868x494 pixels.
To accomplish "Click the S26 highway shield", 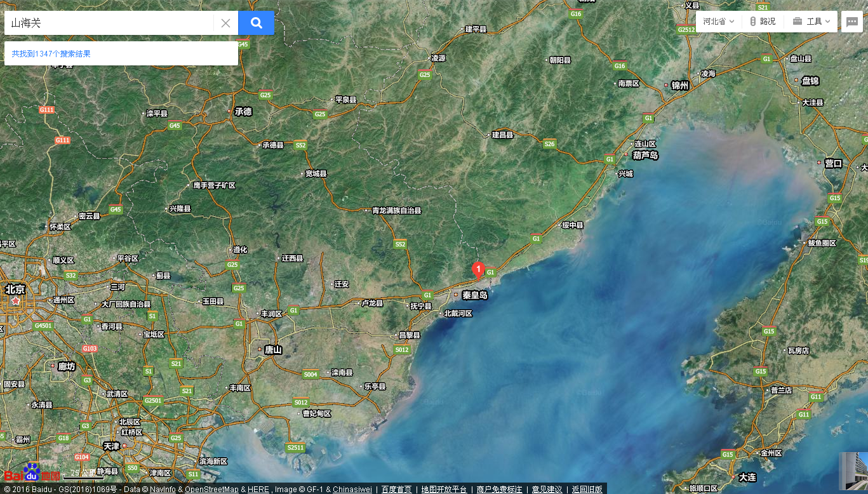I will (x=550, y=144).
